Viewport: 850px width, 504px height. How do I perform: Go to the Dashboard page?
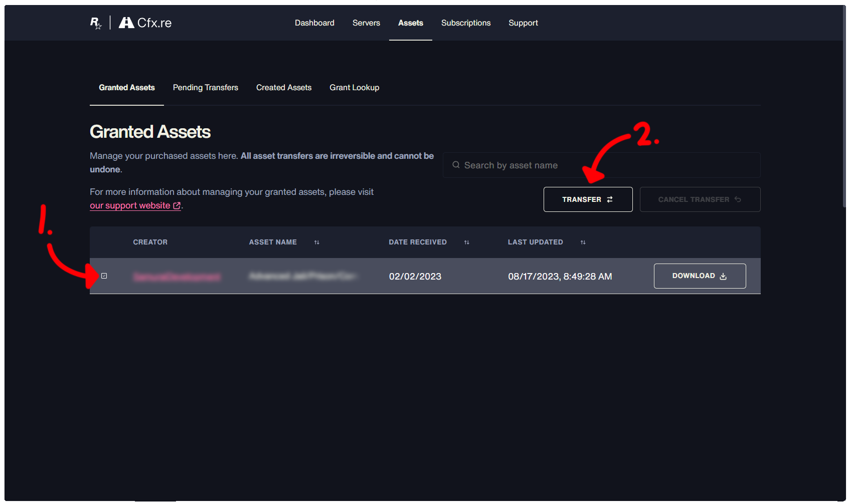pos(314,23)
